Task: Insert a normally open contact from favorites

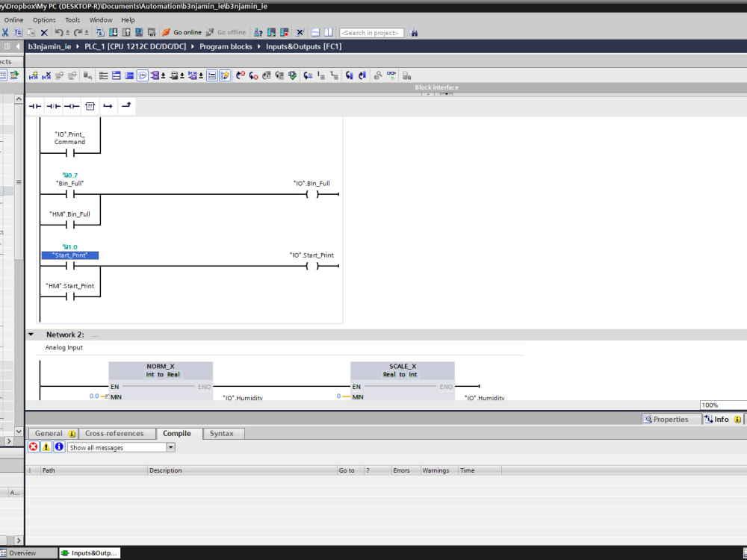Action: pos(34,106)
